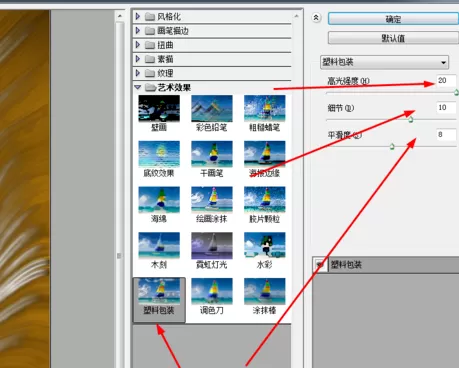Image resolution: width=459 pixels, height=368 pixels.
Task: Click the 纹理 folder icon
Action: (x=150, y=73)
